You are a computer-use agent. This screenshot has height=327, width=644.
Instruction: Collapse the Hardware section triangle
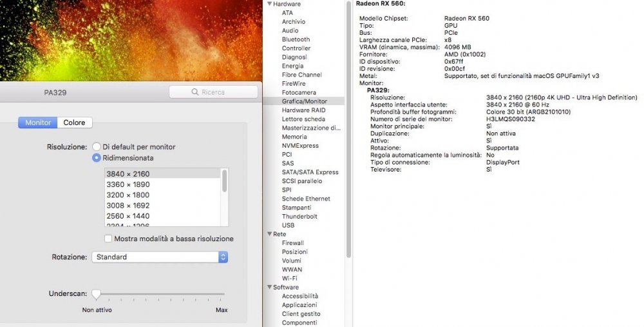[x=269, y=4]
